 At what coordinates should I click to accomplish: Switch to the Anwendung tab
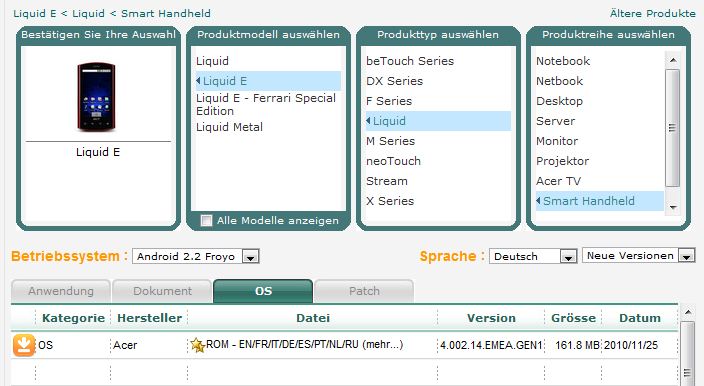[61, 291]
